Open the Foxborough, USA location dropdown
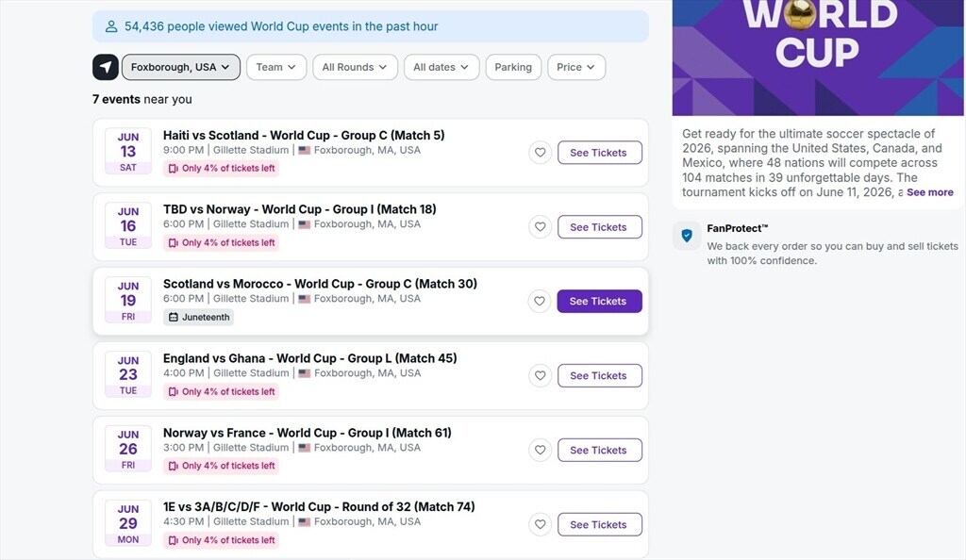966x560 pixels. [181, 67]
